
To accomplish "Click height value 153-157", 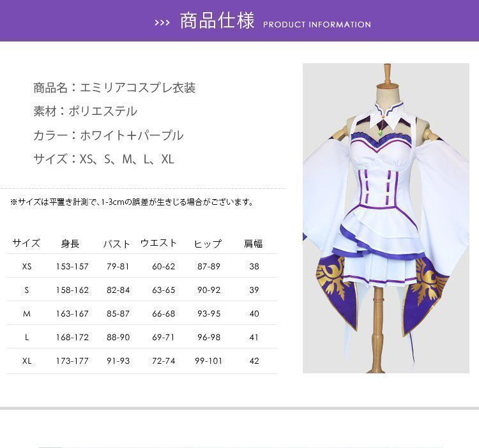I will click(72, 266).
